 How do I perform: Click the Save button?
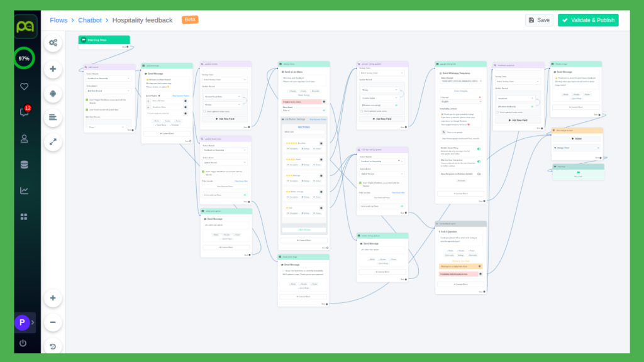click(539, 20)
